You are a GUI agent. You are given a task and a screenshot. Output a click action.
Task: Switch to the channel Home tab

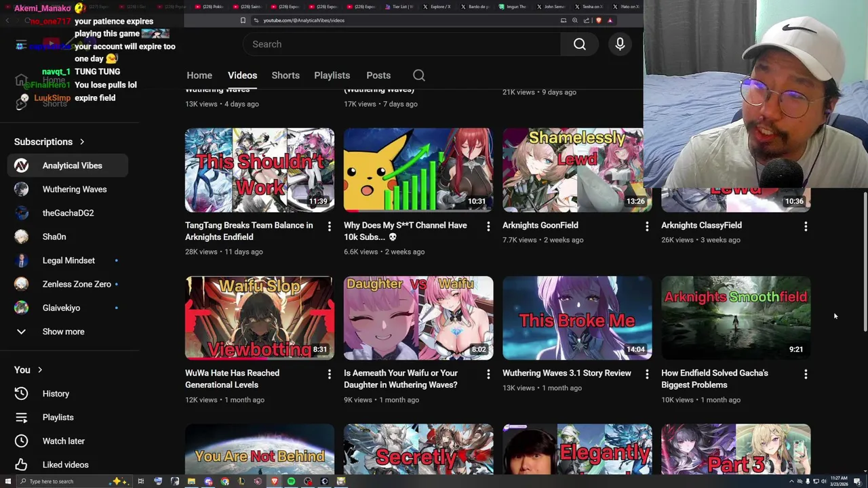(199, 75)
